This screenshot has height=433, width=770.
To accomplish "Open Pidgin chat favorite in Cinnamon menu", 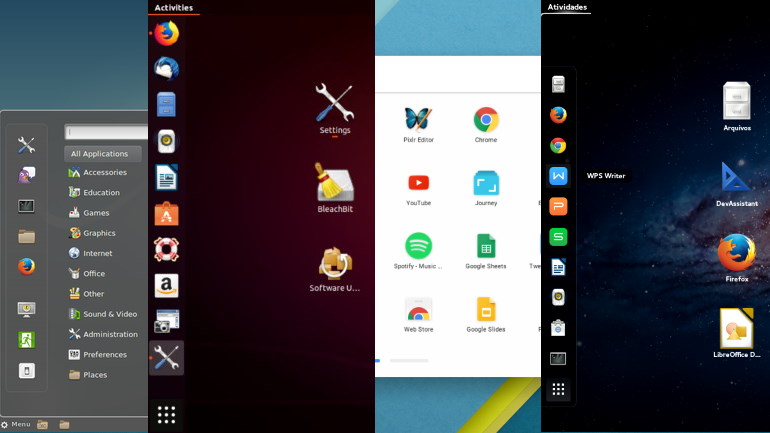I will (26, 175).
